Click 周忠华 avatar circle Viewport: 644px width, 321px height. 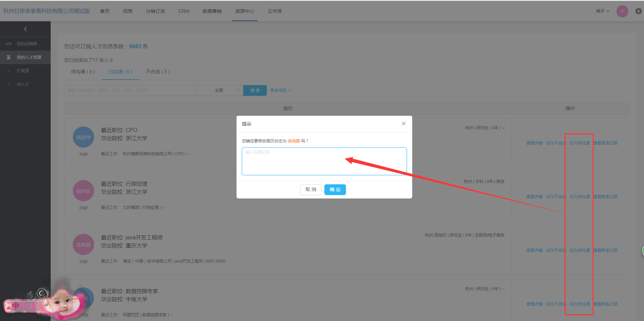point(83,137)
